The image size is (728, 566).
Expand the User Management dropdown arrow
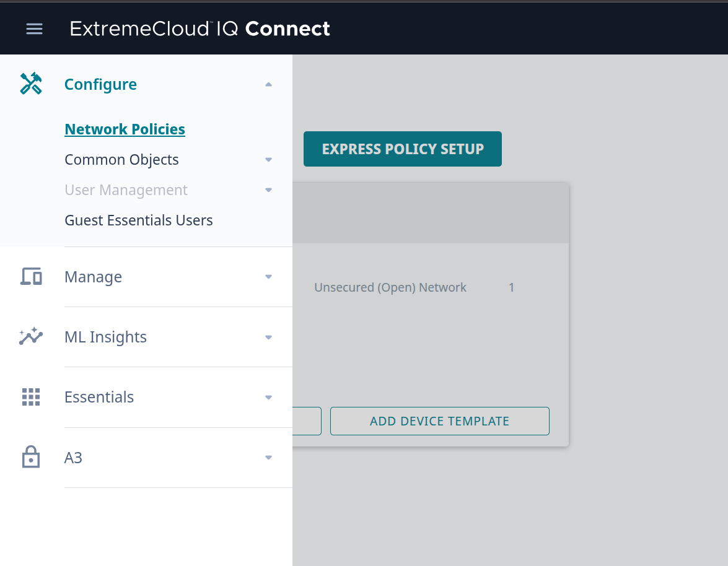[268, 190]
